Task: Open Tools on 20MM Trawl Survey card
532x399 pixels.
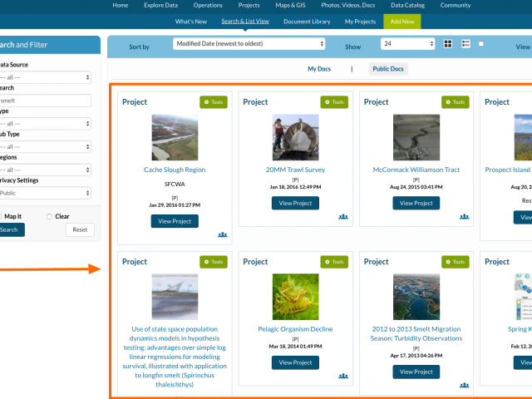Action: click(334, 102)
